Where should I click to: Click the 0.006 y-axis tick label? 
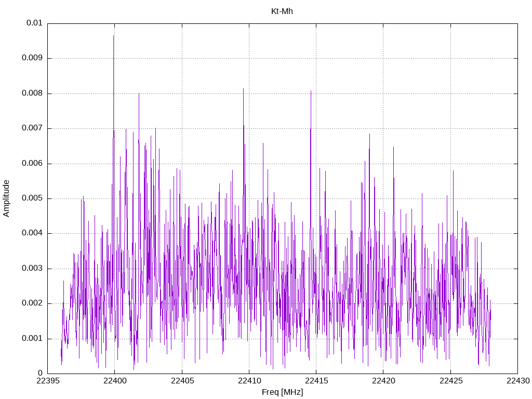[32, 163]
